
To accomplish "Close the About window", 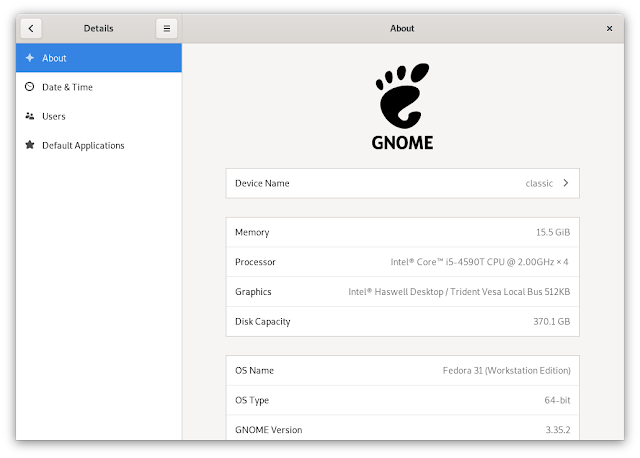I will pyautogui.click(x=609, y=29).
